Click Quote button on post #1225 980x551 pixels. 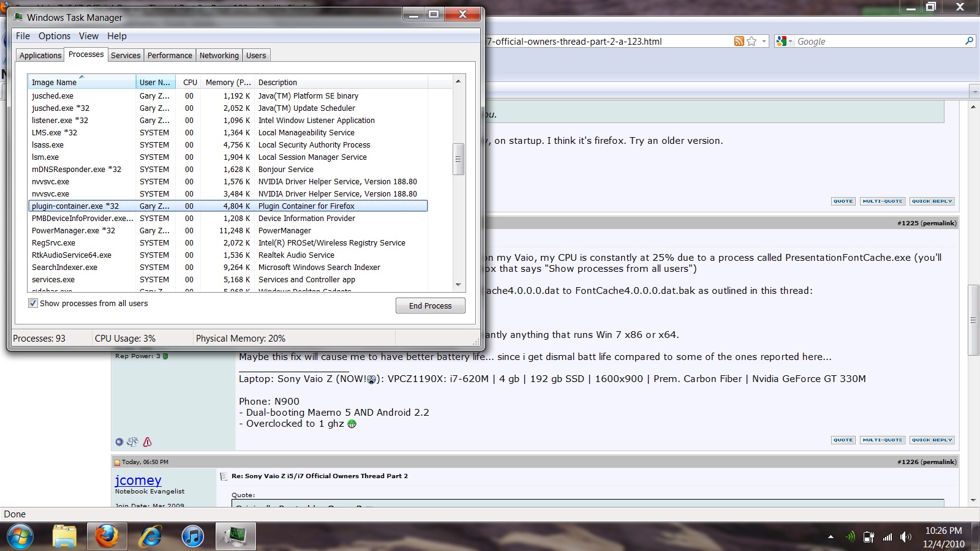point(843,440)
